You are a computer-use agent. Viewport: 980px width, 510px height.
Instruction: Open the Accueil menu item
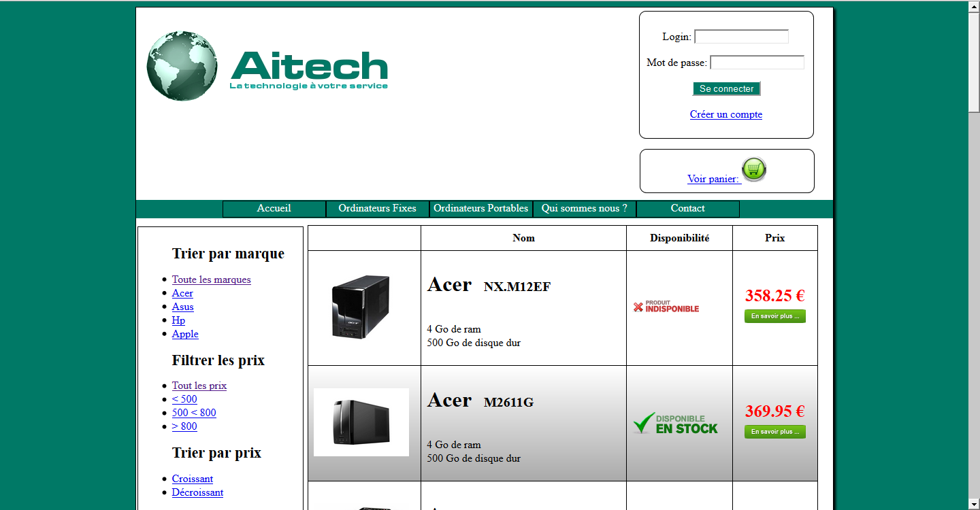click(274, 209)
